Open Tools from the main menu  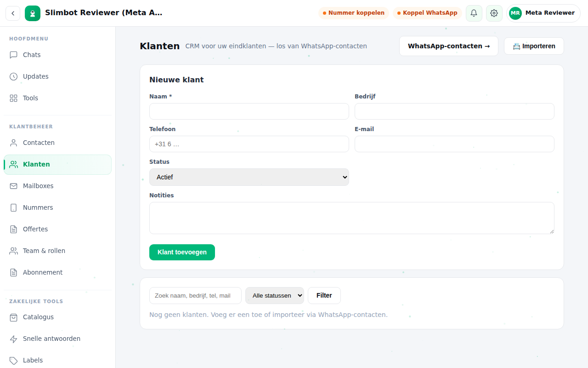click(x=57, y=98)
